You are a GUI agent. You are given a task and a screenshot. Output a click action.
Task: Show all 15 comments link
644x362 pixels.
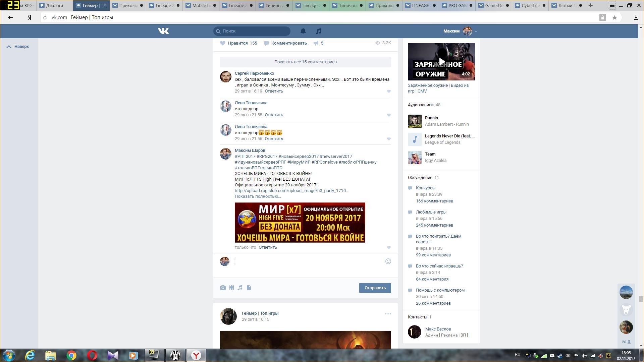click(305, 62)
